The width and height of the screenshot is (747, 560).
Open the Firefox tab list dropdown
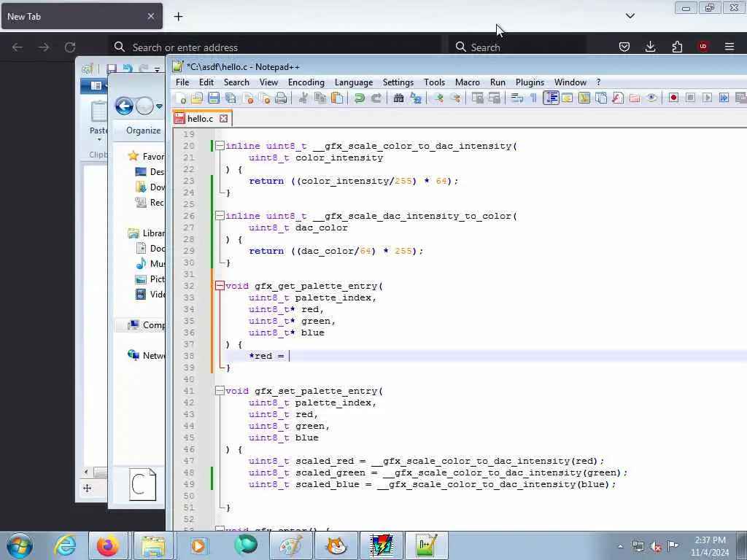[x=630, y=16]
